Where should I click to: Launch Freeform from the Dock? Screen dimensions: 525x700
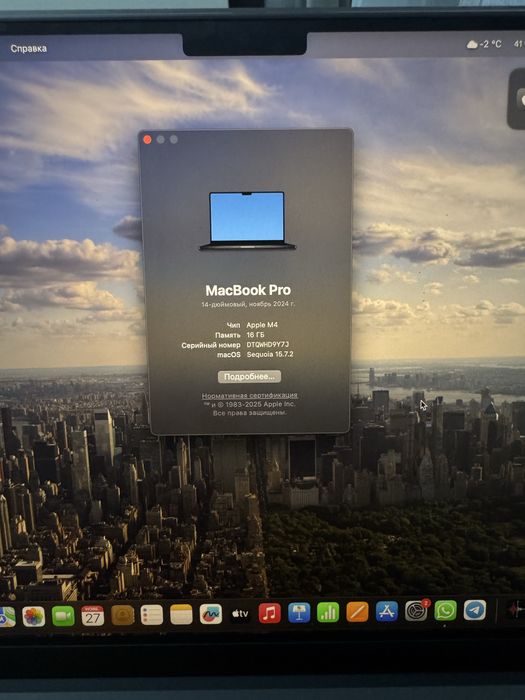[211, 614]
